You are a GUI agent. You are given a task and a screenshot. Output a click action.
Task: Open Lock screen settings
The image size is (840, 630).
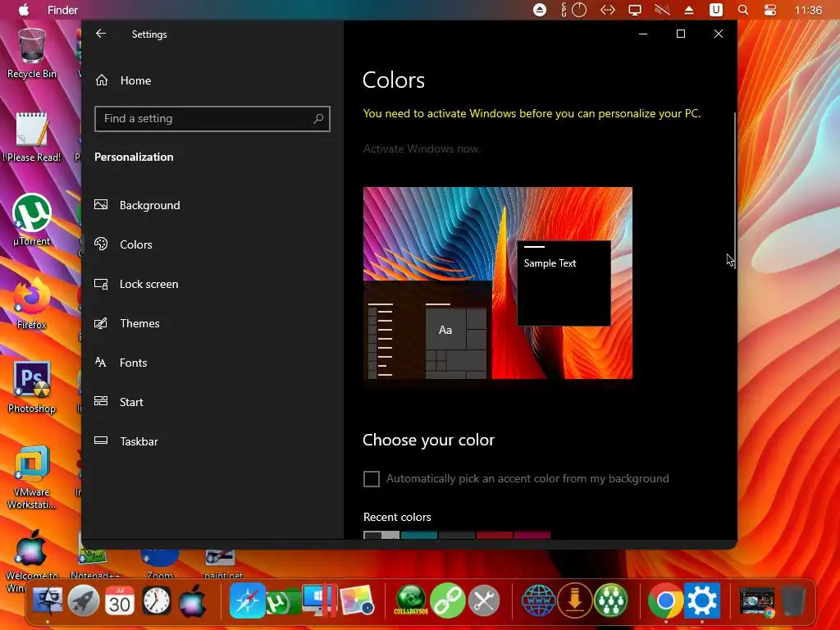(x=136, y=284)
